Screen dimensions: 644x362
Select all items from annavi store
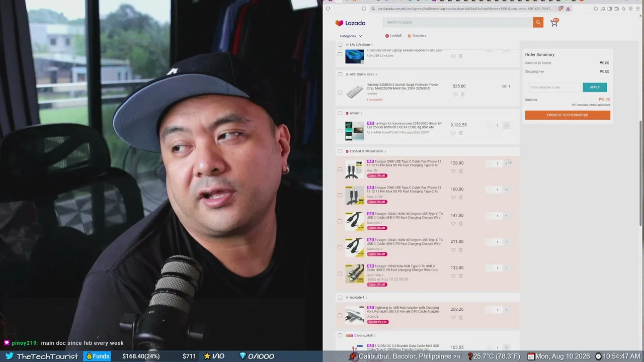point(340,113)
